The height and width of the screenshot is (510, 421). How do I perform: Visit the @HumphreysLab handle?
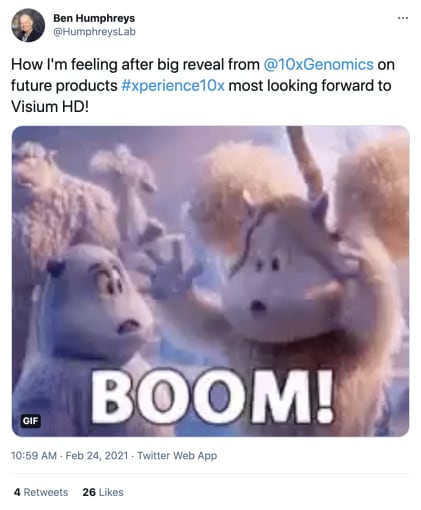[95, 32]
